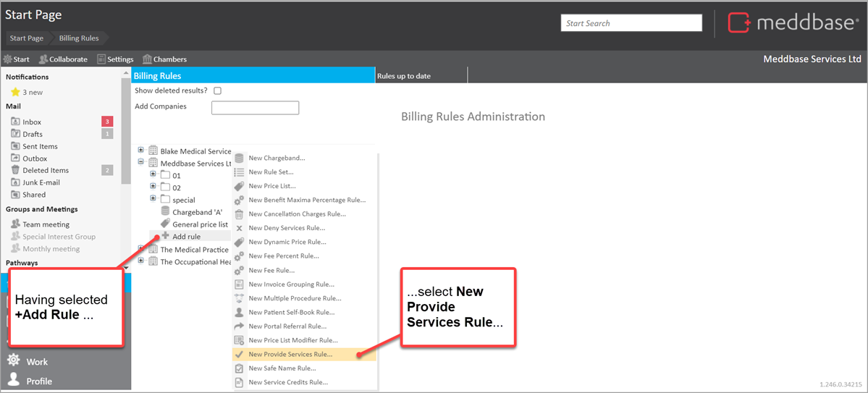The image size is (868, 393).
Task: Toggle the Show deleted results checkbox
Action: (x=217, y=91)
